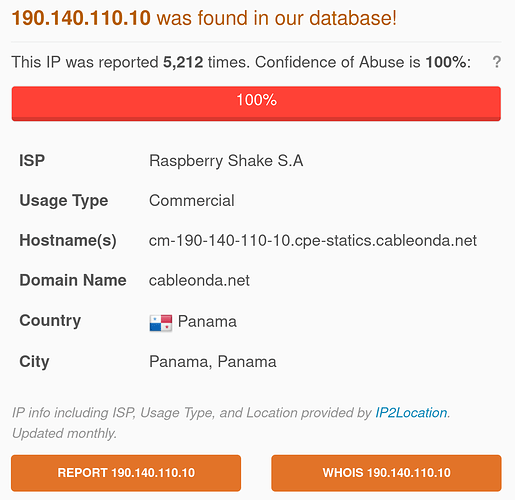The width and height of the screenshot is (515, 500).
Task: Click the Panama flag icon
Action: point(161,323)
